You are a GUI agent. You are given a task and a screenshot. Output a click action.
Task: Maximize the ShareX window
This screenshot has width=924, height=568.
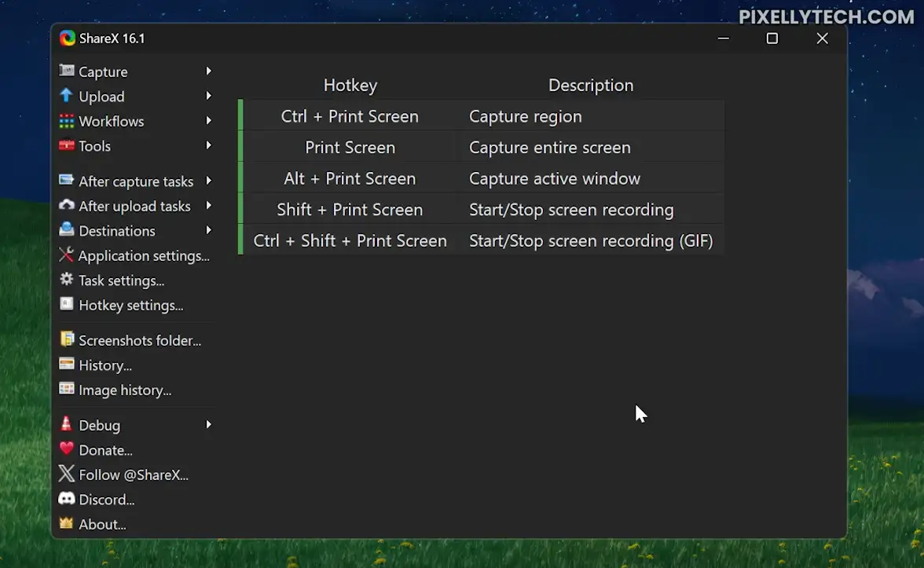pyautogui.click(x=772, y=38)
